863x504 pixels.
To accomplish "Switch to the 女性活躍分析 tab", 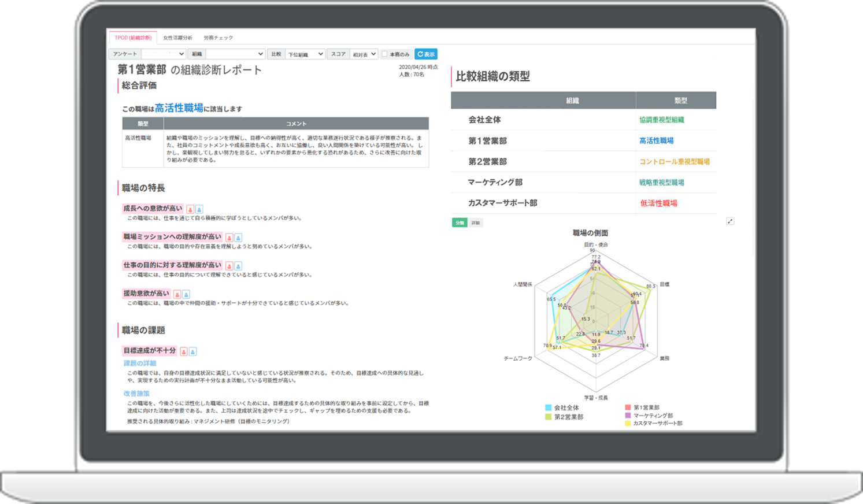I will (x=177, y=38).
